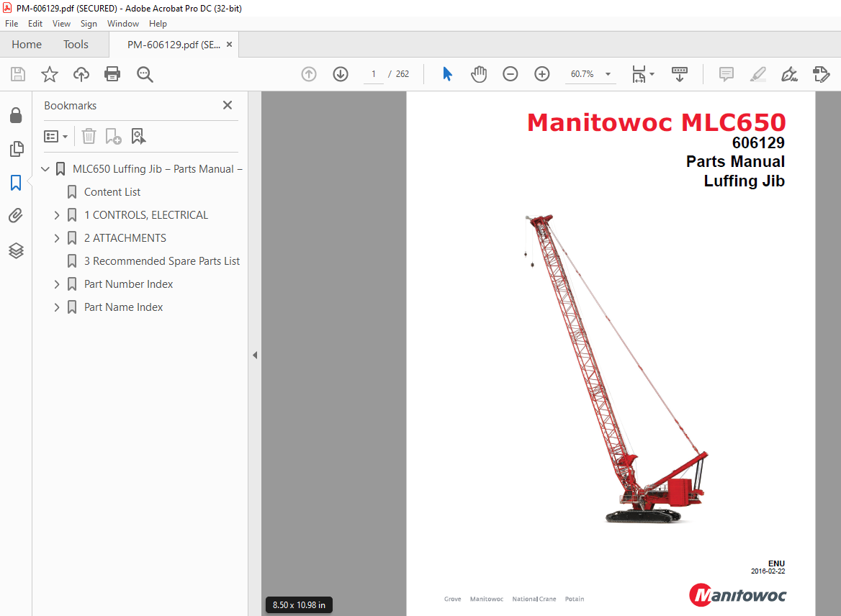
Task: Find current bookmark icon
Action: (138, 136)
